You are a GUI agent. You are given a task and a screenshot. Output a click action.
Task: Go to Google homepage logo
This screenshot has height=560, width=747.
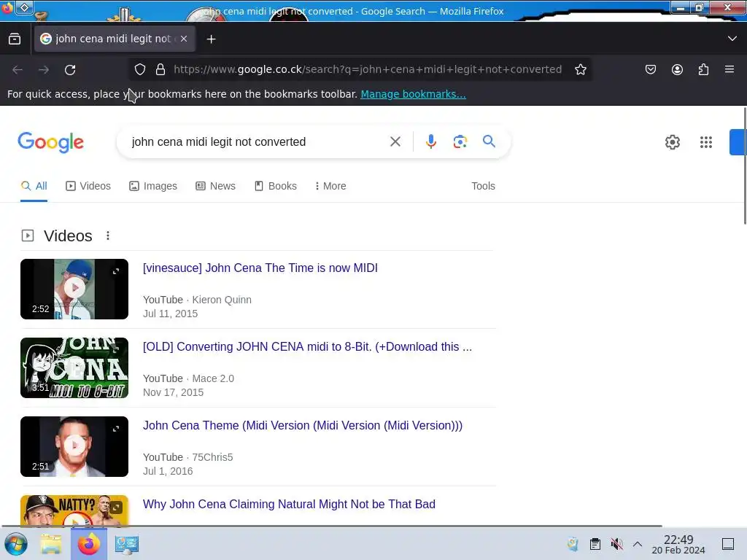50,142
